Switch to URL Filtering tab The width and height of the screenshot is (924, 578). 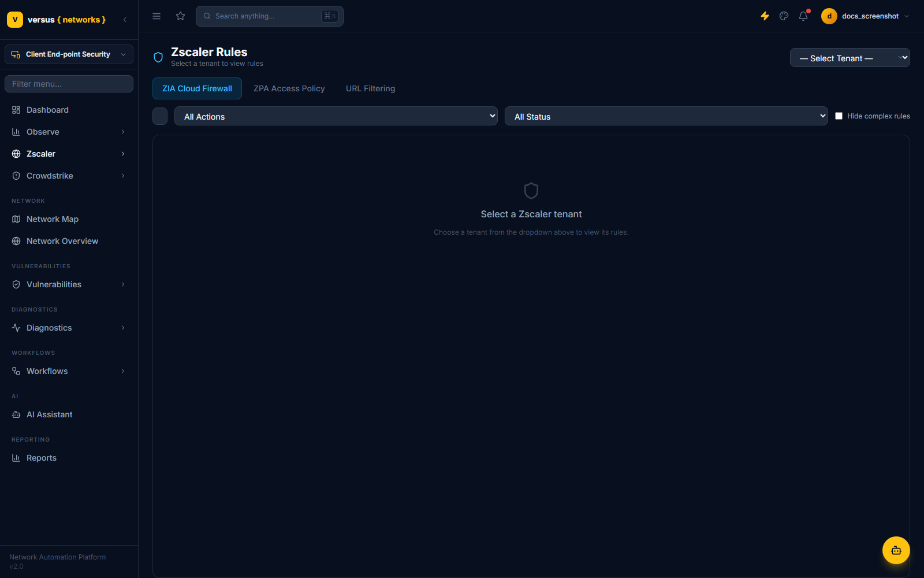point(371,88)
